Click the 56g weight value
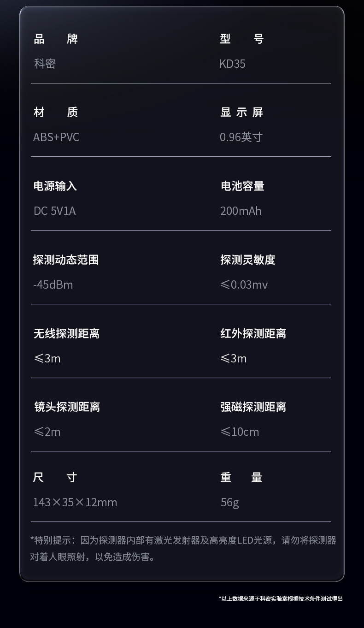Screen dimensions: 364x628 229,502
